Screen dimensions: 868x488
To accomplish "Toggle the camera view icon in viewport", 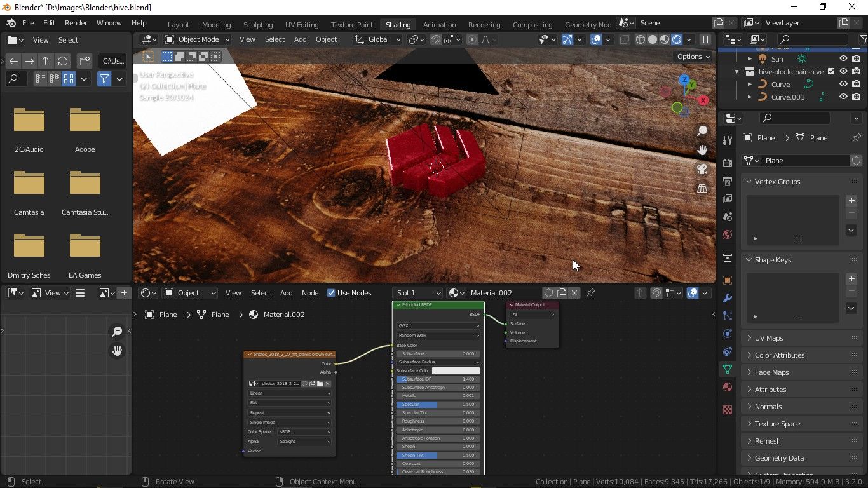I will (x=702, y=169).
